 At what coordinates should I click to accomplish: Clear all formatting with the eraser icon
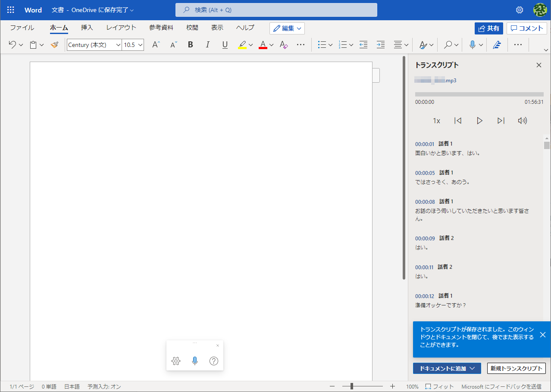click(284, 44)
